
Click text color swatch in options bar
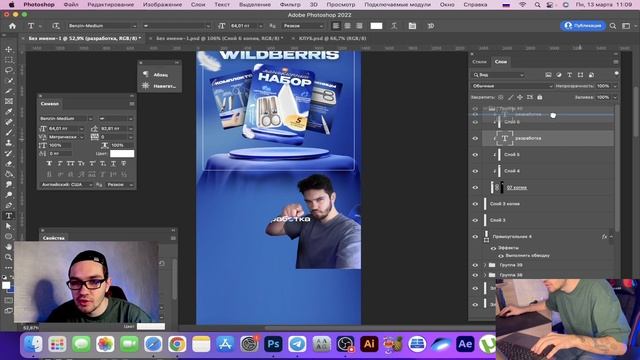pyautogui.click(x=376, y=26)
